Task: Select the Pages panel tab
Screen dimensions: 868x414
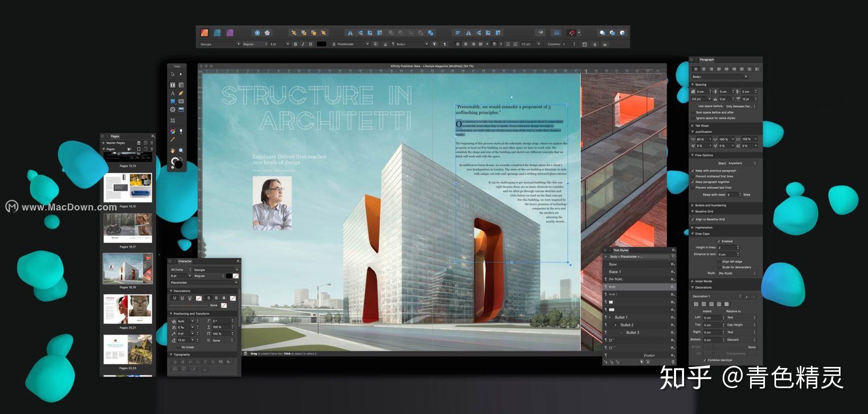Action: pos(115,136)
